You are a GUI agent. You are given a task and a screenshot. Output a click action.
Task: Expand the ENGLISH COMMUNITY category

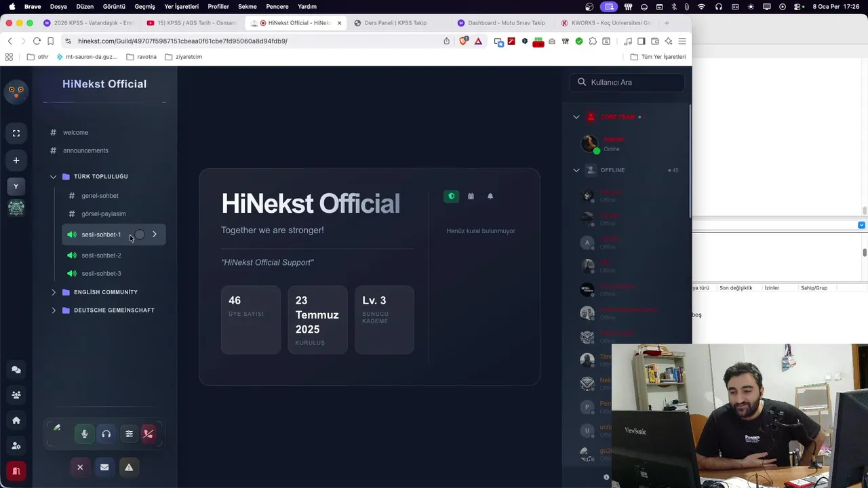104,292
